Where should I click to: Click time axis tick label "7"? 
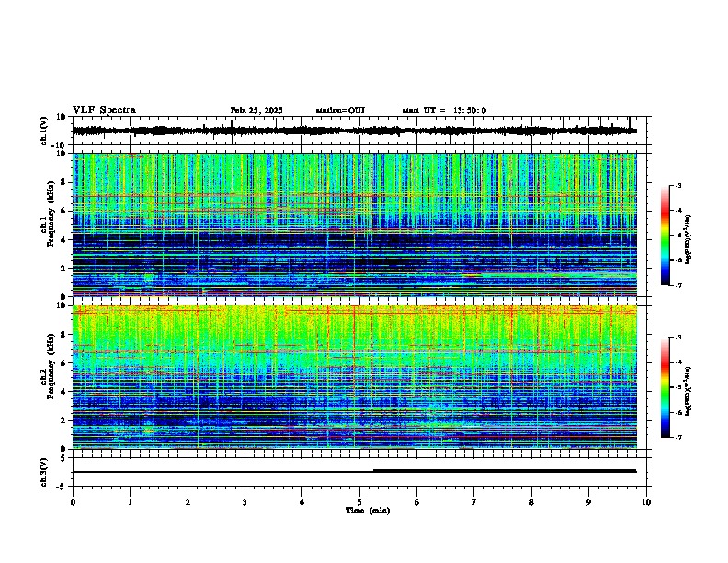click(x=474, y=502)
